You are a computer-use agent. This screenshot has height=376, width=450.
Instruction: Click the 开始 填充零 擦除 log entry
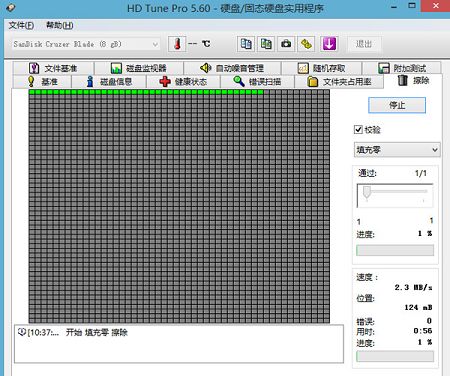[97, 332]
